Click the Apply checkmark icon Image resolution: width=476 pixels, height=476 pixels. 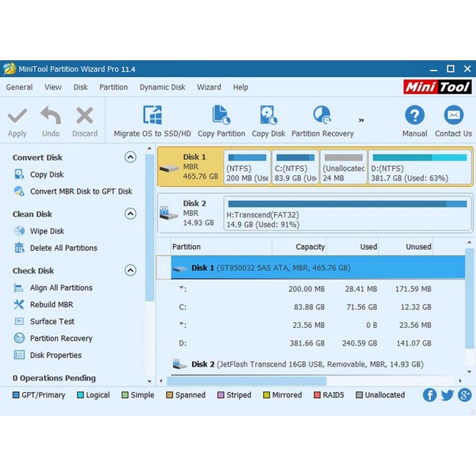(x=17, y=116)
